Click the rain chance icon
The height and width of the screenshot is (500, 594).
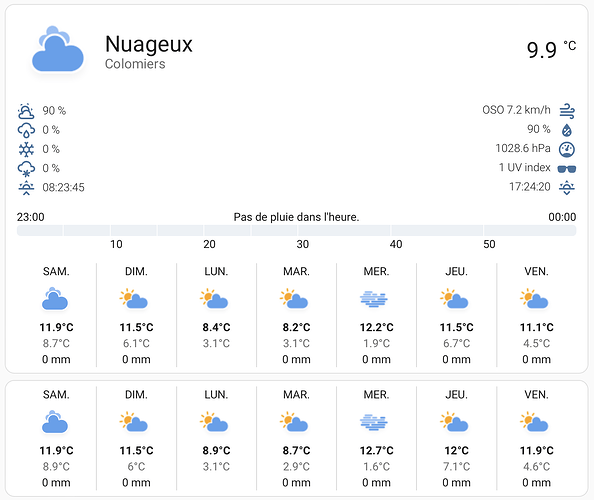click(26, 130)
